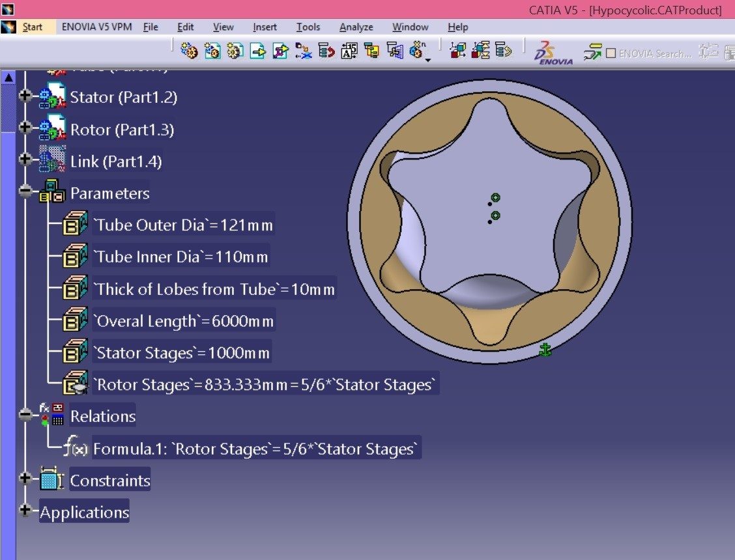Screen dimensions: 735x560
Task: Select `Stator Stages`=1000mm parameter
Action: [x=182, y=354]
